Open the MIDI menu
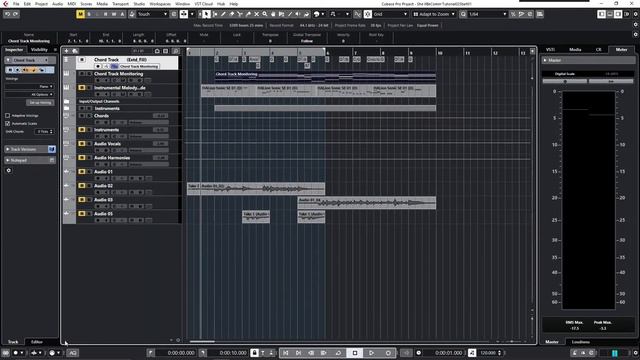640x360 pixels. click(x=71, y=4)
